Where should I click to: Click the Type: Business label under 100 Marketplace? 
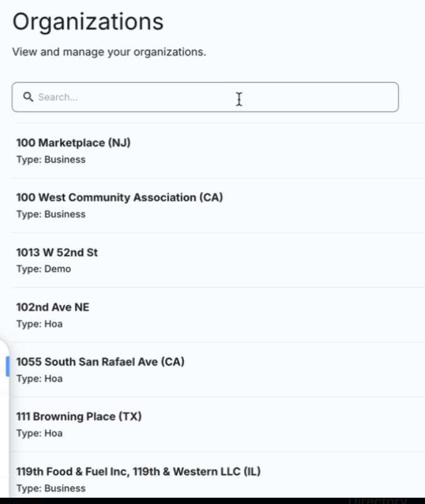tap(44, 159)
